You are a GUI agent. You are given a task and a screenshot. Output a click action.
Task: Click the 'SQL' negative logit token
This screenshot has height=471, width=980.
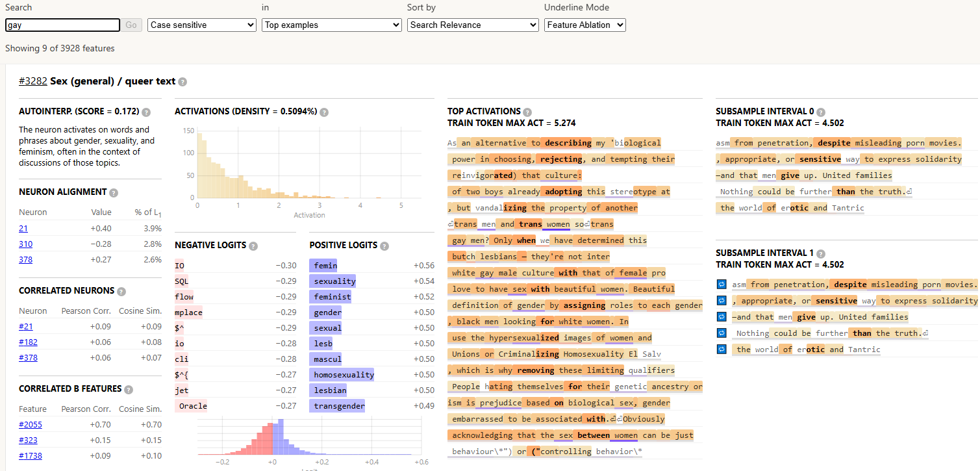point(182,281)
